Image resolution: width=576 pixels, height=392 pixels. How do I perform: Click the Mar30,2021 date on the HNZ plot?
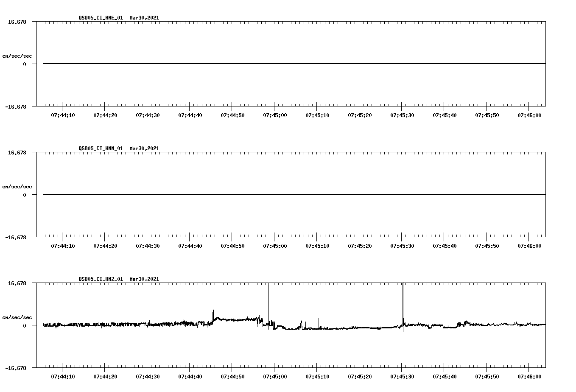144,279
